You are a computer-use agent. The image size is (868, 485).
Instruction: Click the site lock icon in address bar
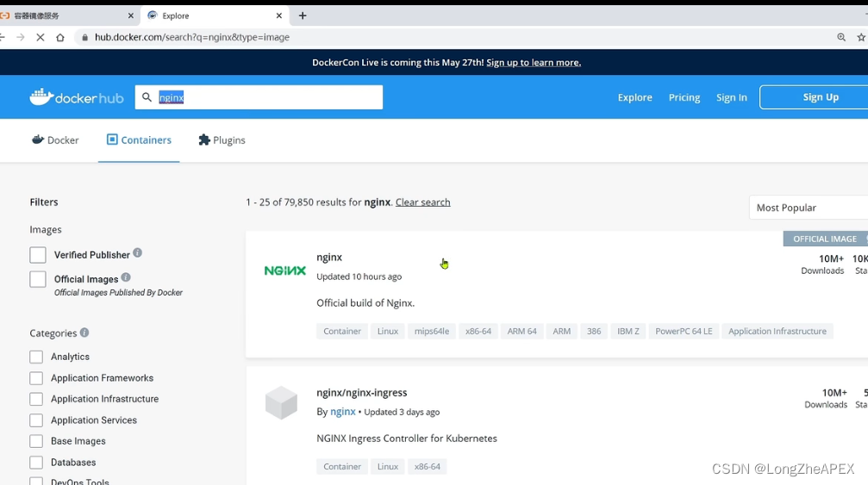[x=84, y=37]
